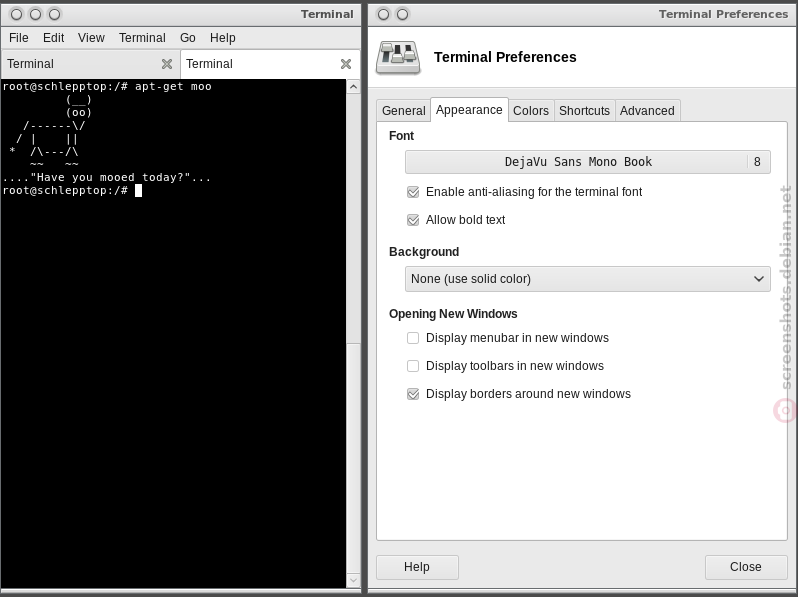Viewport: 798px width, 597px height.
Task: Click the Help button in preferences
Action: 417,567
